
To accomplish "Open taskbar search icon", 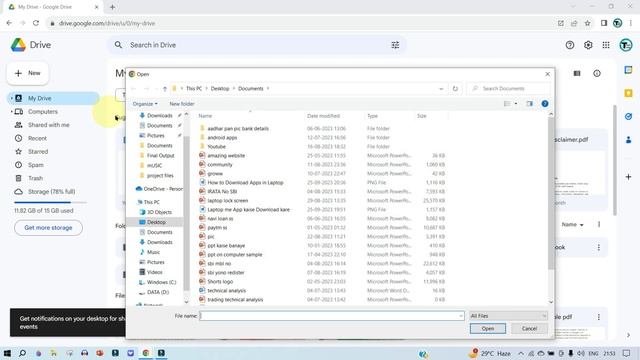I will point(22,353).
